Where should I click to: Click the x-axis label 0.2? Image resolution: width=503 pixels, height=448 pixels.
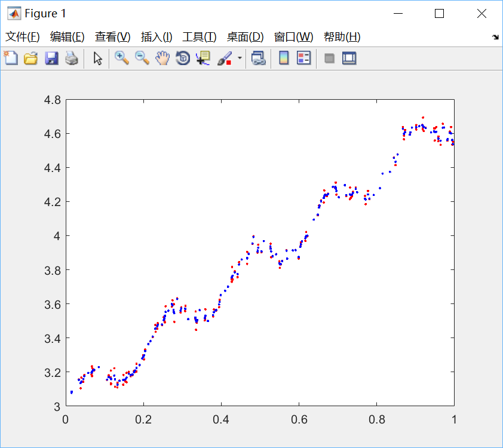(x=143, y=419)
